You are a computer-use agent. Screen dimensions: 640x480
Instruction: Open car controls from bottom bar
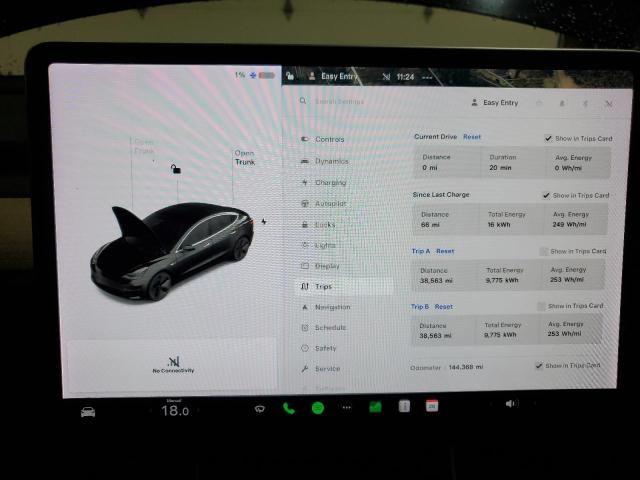coord(88,412)
